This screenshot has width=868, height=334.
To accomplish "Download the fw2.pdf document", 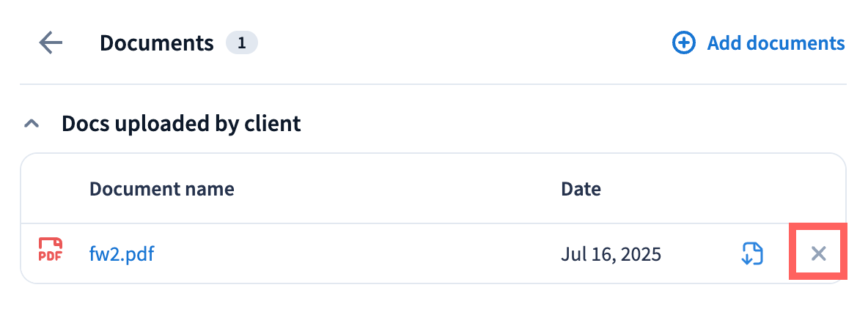I will (x=750, y=254).
